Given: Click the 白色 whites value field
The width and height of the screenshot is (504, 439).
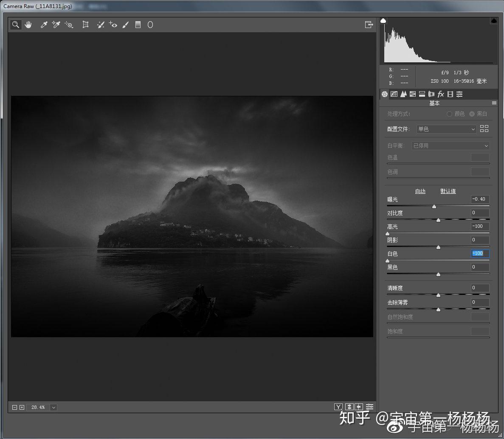Looking at the screenshot, I should tap(480, 253).
